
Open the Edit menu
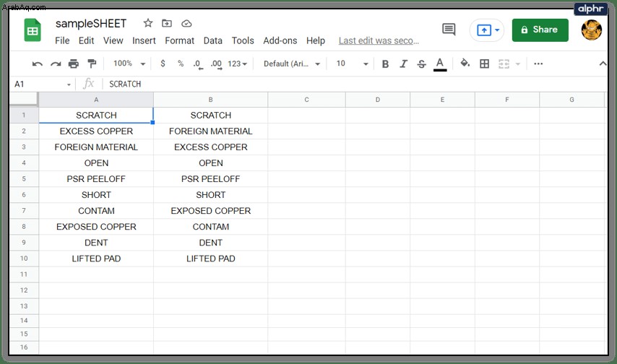pyautogui.click(x=86, y=40)
